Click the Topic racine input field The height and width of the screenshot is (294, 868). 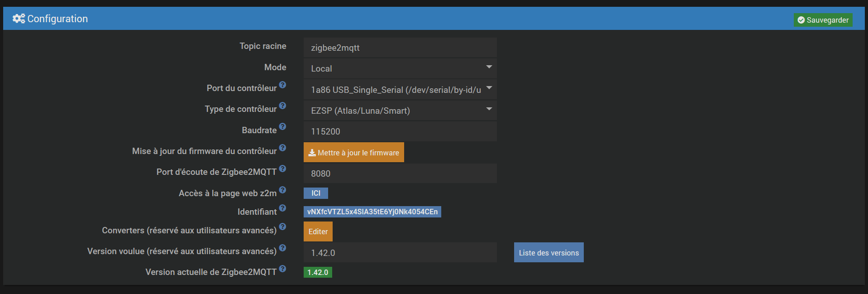pos(400,48)
